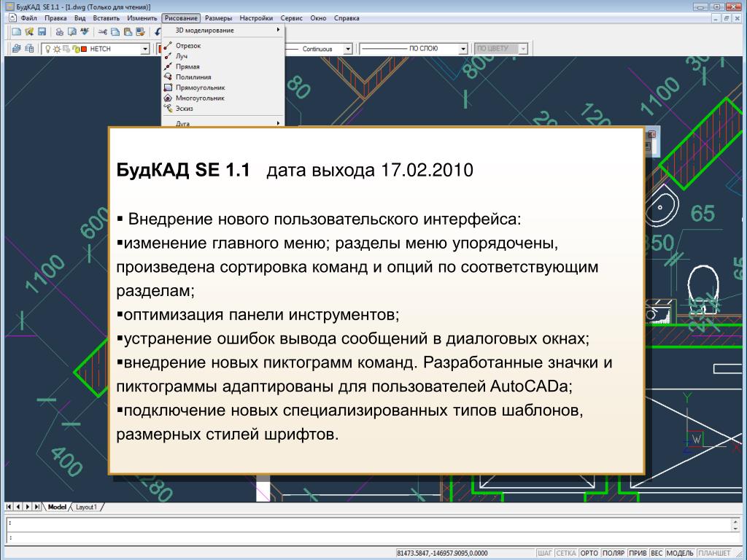747x560 pixels.
Task: Open the Окно menu
Action: (x=318, y=18)
